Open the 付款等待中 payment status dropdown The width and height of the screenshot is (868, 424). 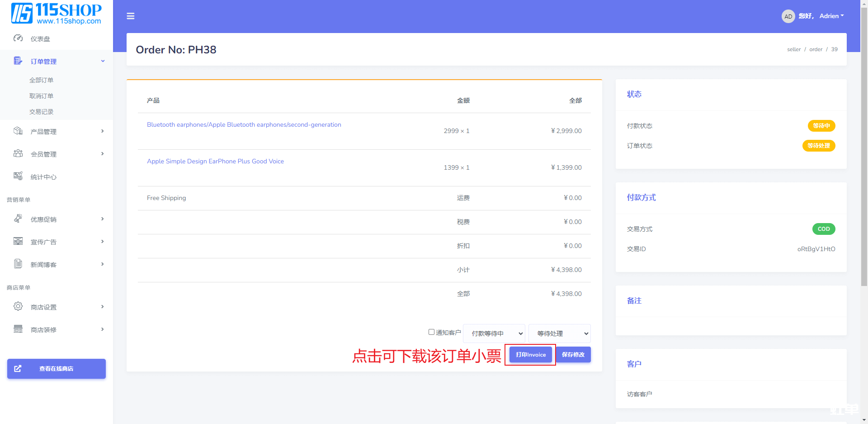(494, 333)
